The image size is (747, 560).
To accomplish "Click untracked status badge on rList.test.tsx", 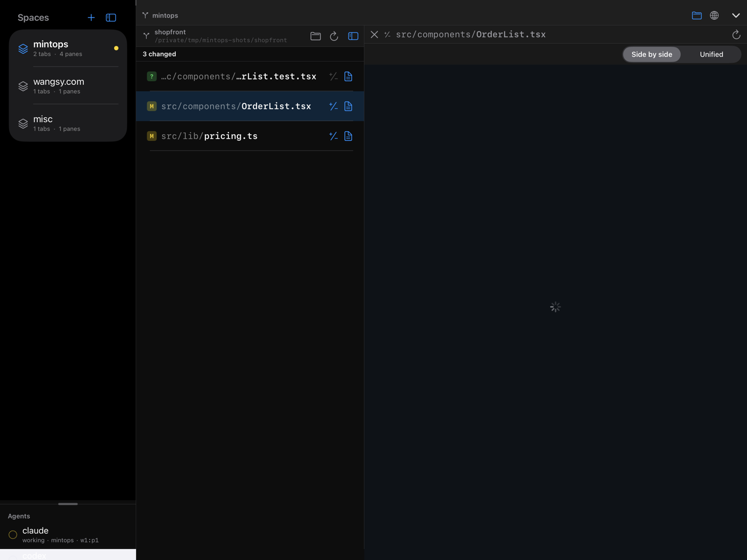I will tap(152, 76).
